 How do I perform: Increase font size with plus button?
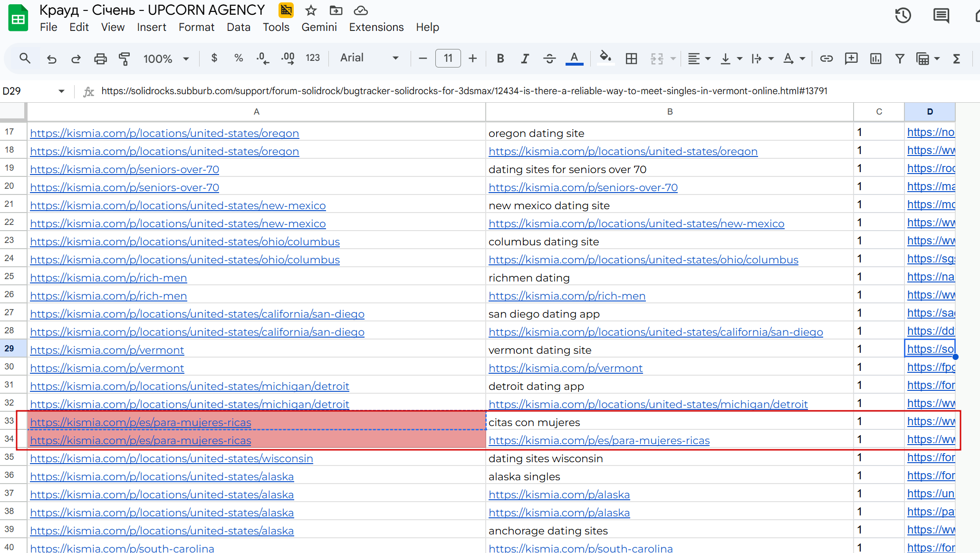coord(472,58)
